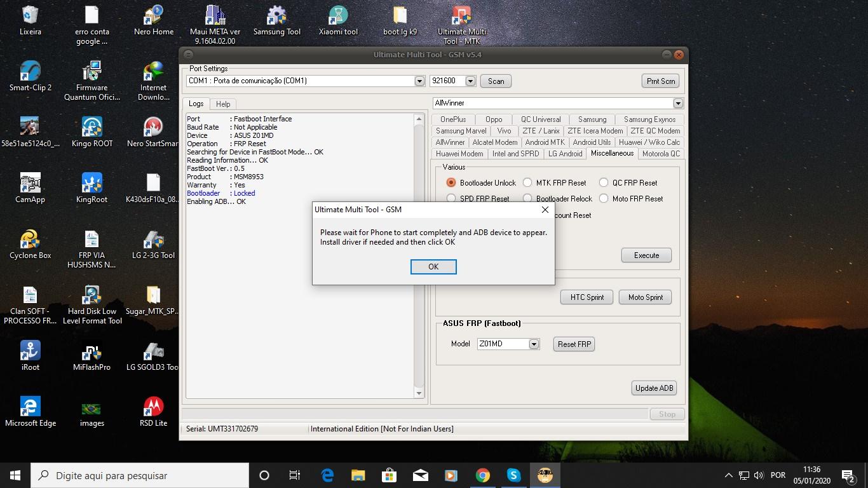Open the LG SGOLD3 Tool shortcut
This screenshot has height=488, width=868.
(x=153, y=356)
